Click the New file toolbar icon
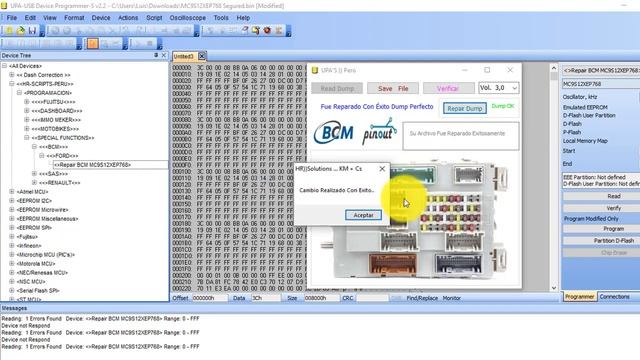Image resolution: width=640 pixels, height=360 pixels. click(x=9, y=31)
